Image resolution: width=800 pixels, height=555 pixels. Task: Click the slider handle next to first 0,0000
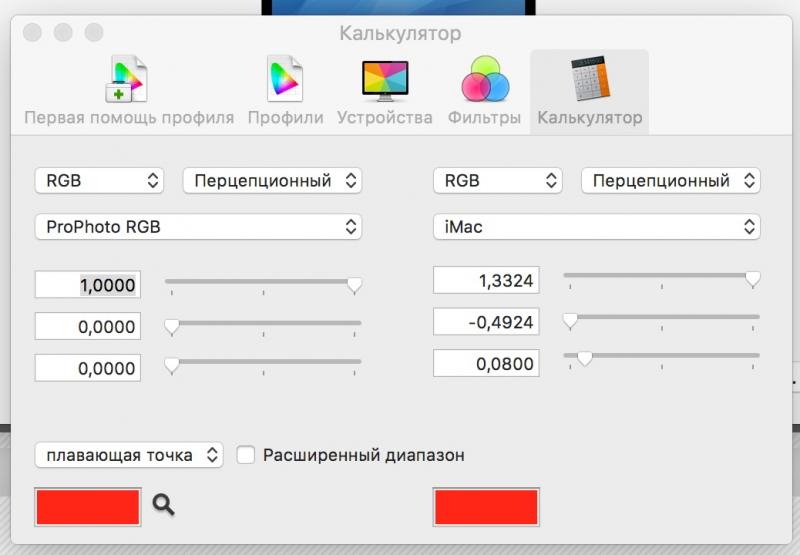pyautogui.click(x=172, y=327)
